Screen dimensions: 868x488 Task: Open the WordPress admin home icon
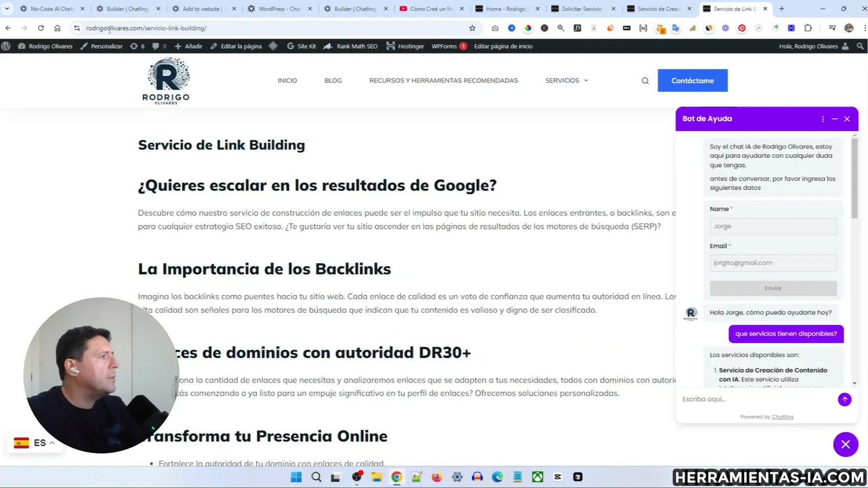6,46
